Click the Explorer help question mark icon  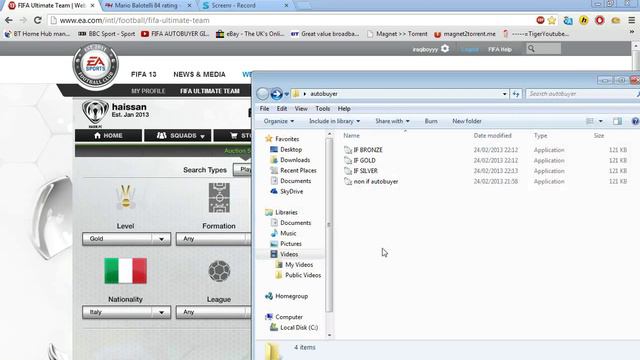point(635,121)
